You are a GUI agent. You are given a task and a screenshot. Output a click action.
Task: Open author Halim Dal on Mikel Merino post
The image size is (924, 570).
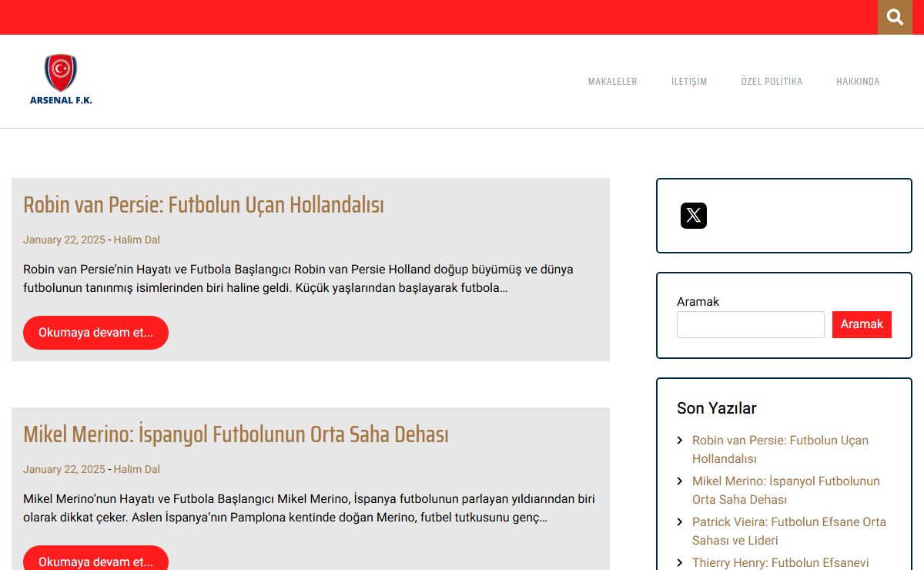[x=137, y=469]
